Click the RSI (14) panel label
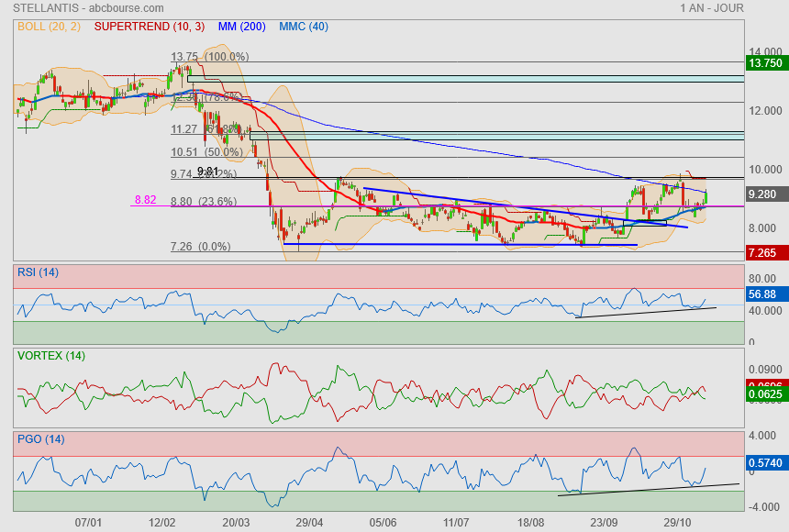 [x=39, y=272]
